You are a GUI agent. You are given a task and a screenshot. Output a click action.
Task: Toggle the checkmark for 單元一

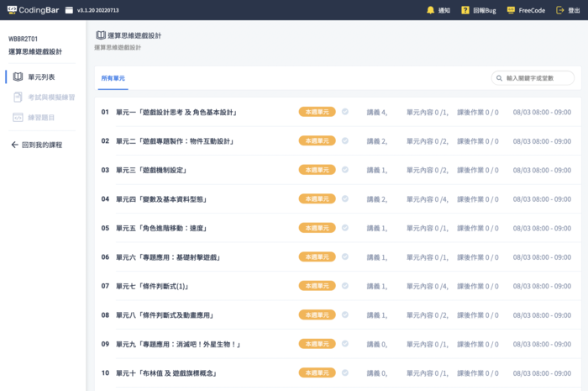point(344,112)
